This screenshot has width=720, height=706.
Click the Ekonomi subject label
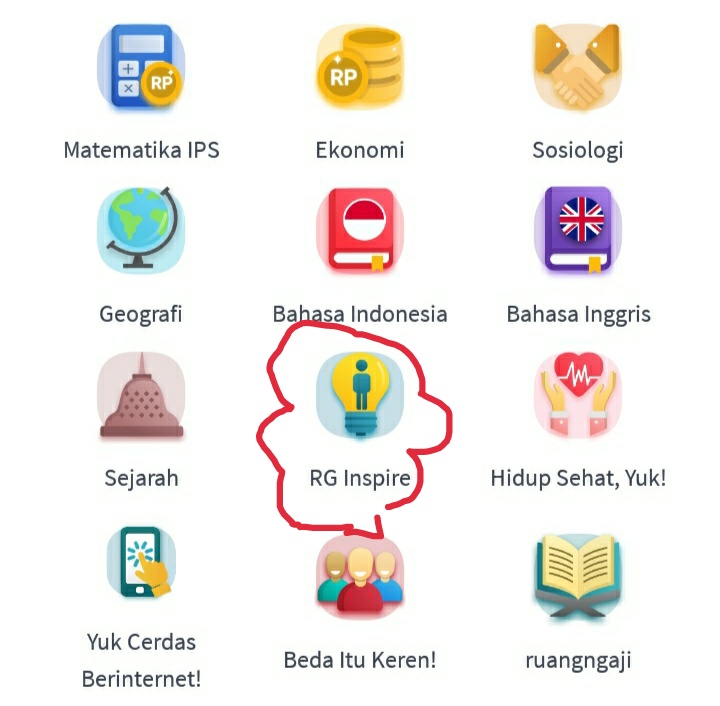pyautogui.click(x=360, y=150)
